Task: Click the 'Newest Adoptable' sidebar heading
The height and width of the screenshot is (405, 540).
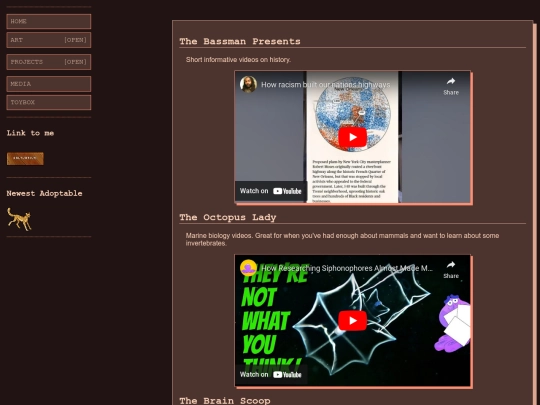Action: click(x=44, y=194)
